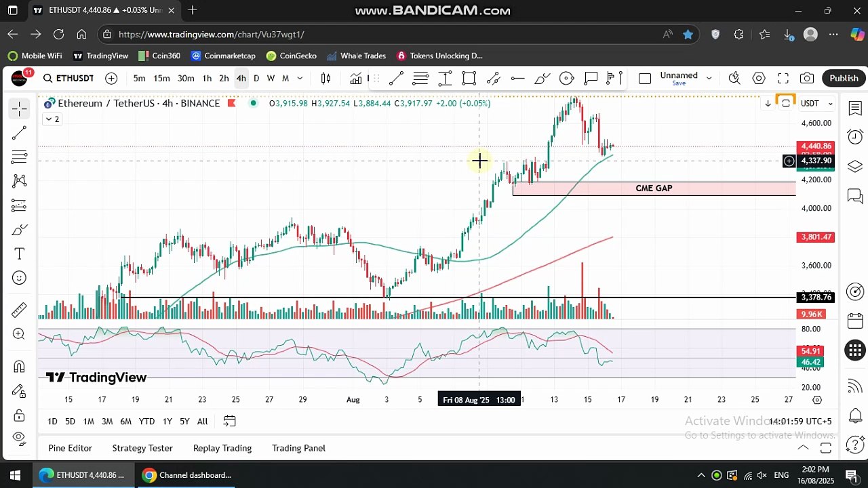Switch to 30m timeframe
Viewport: 868px width, 488px height.
tap(186, 79)
